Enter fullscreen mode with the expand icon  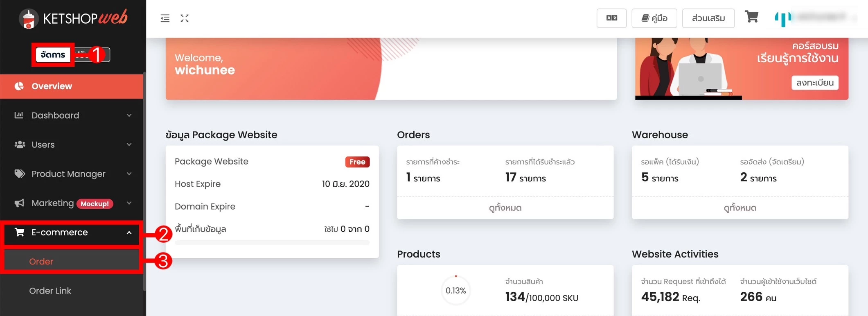pyautogui.click(x=185, y=18)
